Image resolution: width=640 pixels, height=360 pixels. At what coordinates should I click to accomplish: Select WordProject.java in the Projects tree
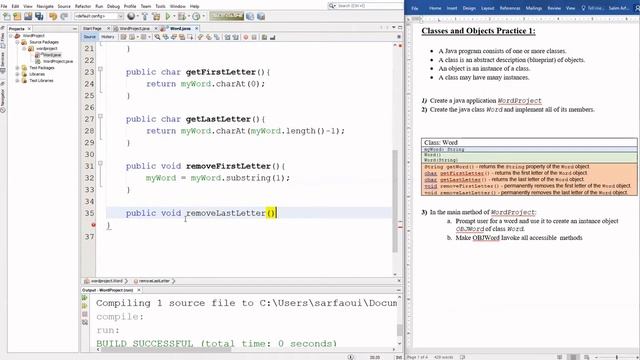(x=58, y=61)
